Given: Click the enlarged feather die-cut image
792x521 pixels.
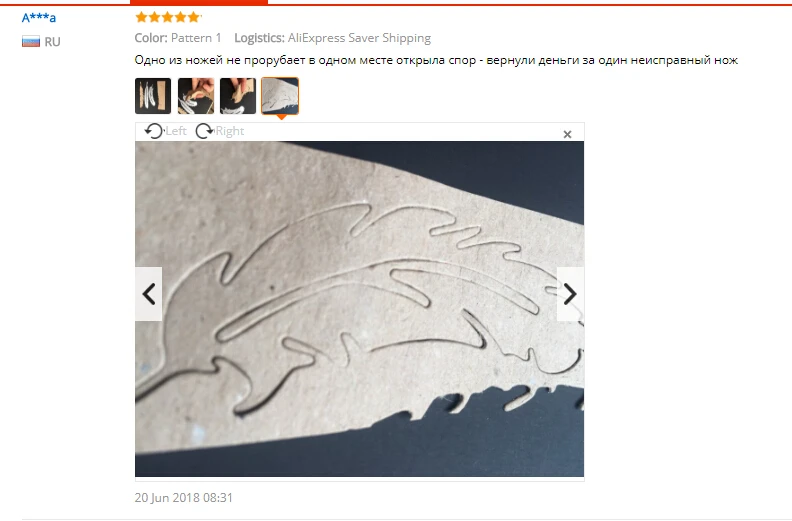Looking at the screenshot, I should point(359,309).
